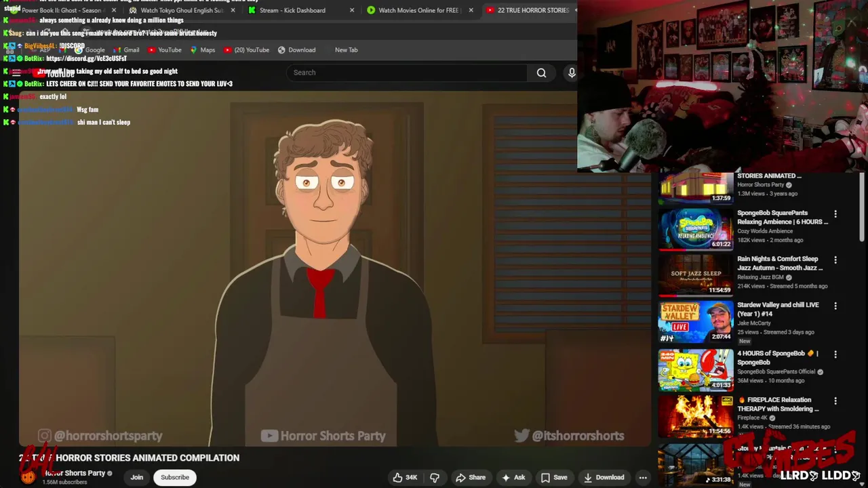Subscribe to Horror Shorts Party
Image resolution: width=868 pixels, height=488 pixels.
pyautogui.click(x=175, y=477)
